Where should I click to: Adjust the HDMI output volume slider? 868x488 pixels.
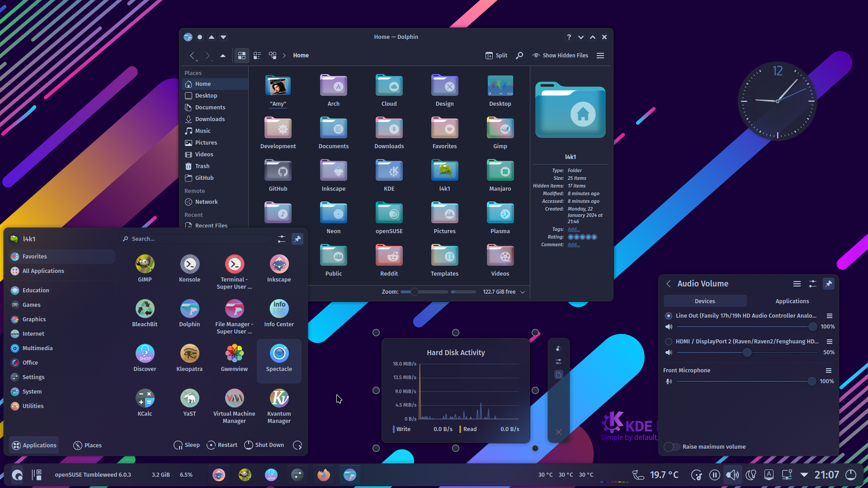point(747,352)
